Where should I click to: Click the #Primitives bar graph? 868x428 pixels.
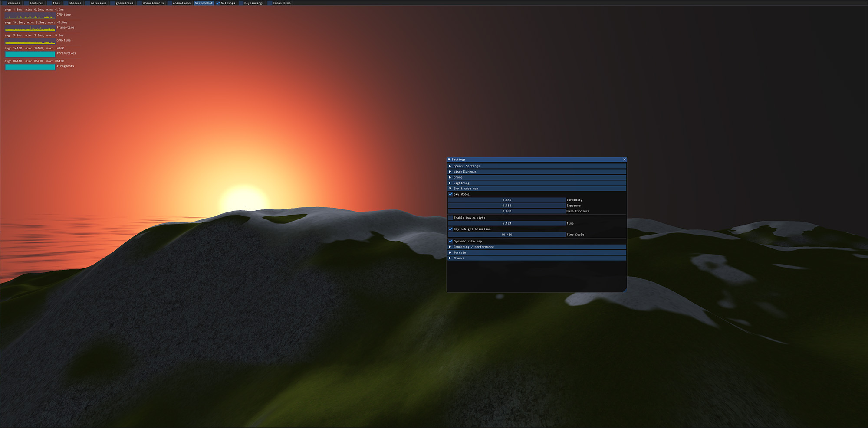coord(30,54)
